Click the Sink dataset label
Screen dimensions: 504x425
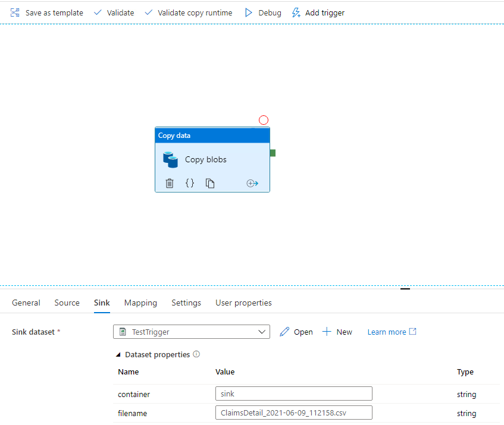[x=33, y=332]
